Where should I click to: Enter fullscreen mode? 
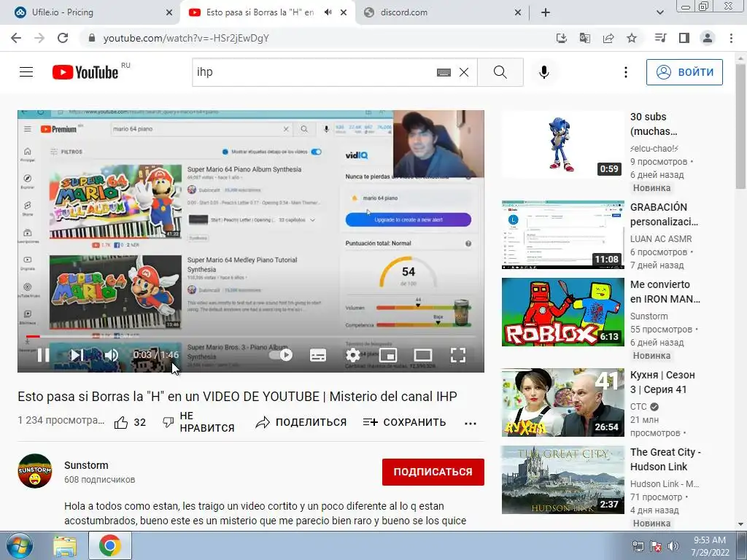(458, 355)
